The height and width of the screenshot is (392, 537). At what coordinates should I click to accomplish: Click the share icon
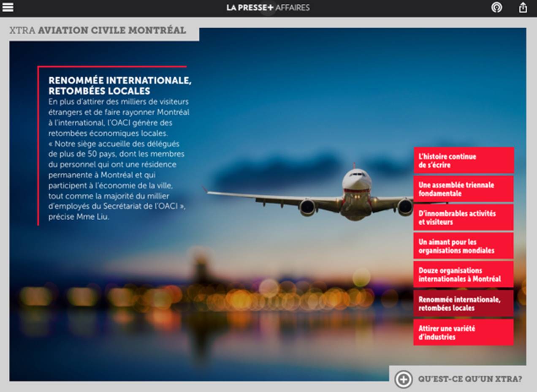[x=523, y=8]
